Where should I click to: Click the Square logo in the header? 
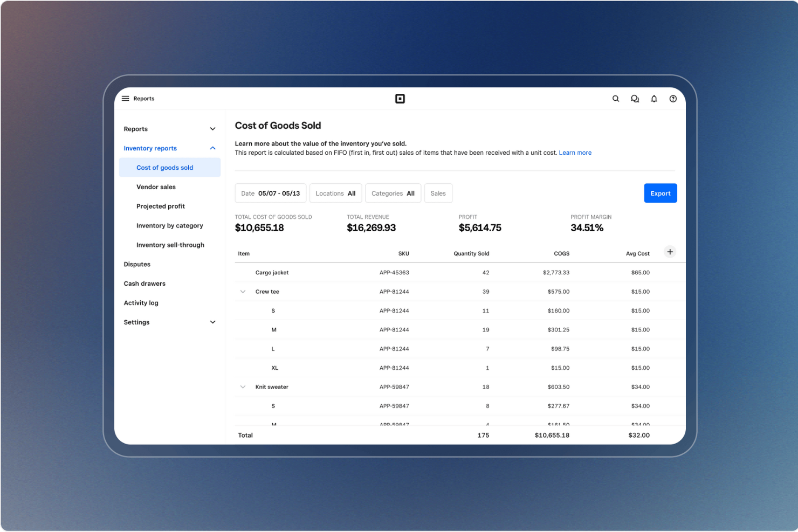(x=400, y=99)
